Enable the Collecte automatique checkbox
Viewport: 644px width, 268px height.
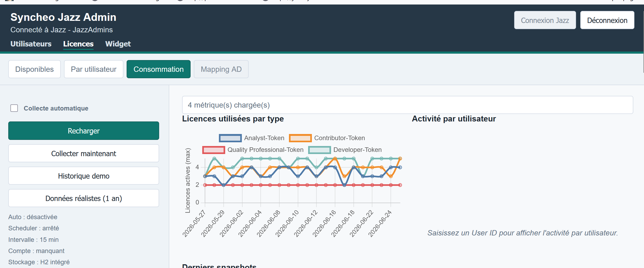[x=14, y=108]
